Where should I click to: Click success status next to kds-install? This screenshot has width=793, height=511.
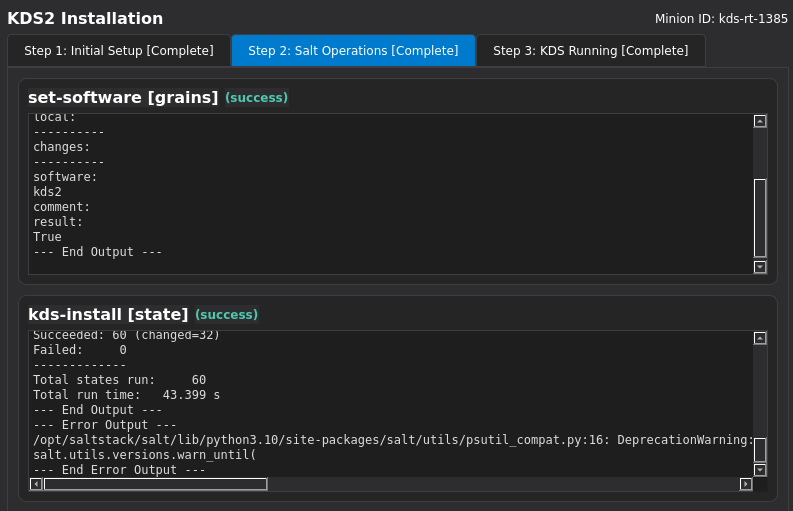[227, 315]
